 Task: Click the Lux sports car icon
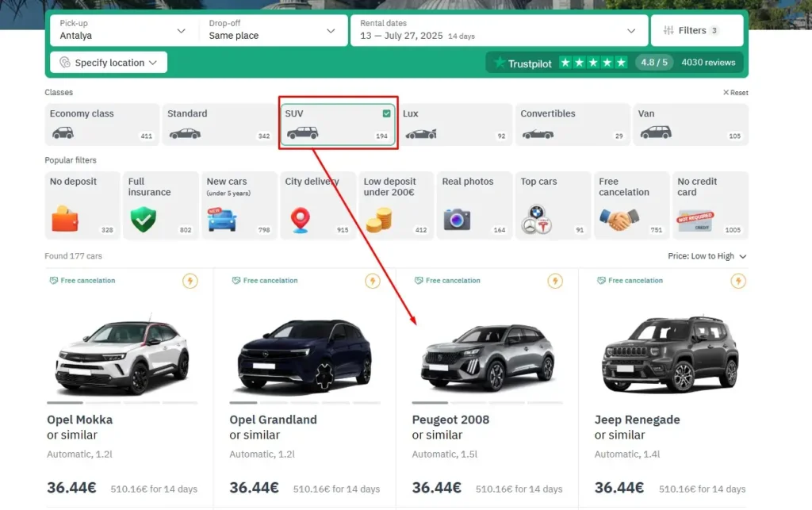pyautogui.click(x=421, y=134)
